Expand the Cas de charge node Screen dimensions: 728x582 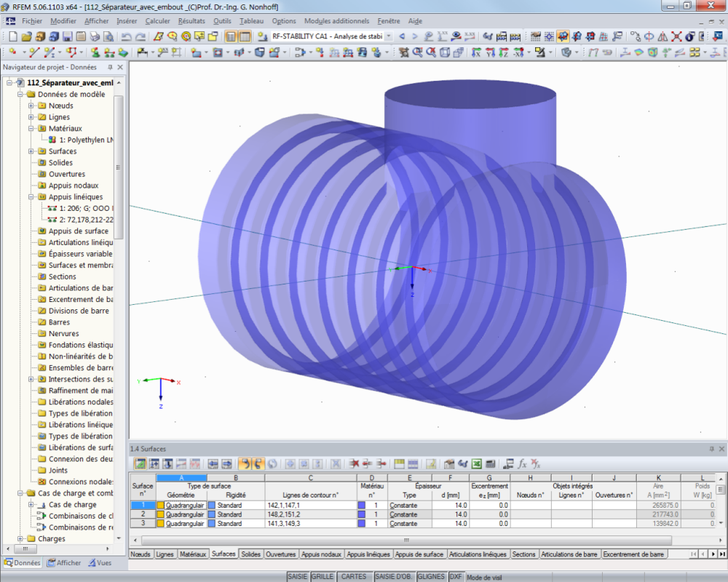click(x=31, y=504)
